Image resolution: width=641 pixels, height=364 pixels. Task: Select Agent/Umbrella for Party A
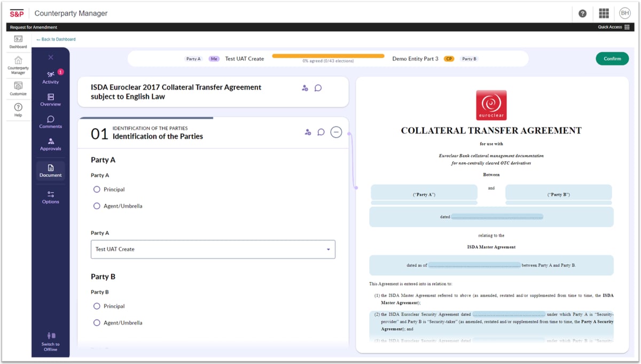(x=97, y=206)
